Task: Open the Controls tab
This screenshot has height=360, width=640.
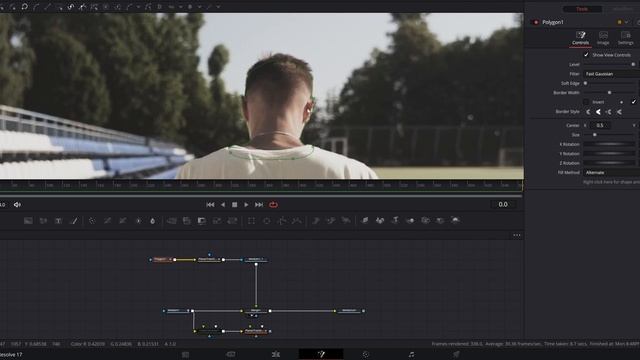Action: click(580, 38)
